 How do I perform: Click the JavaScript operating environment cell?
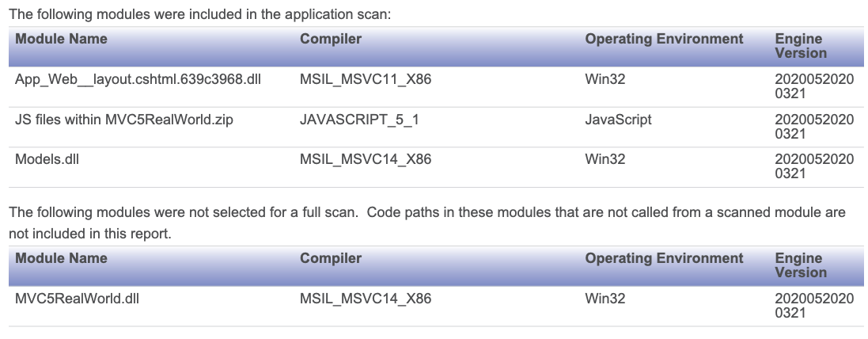(618, 120)
